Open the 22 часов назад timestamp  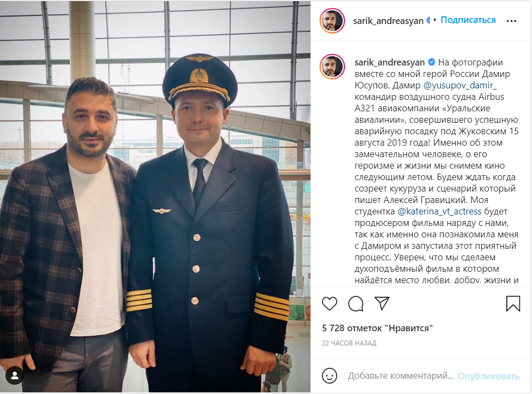pos(349,343)
